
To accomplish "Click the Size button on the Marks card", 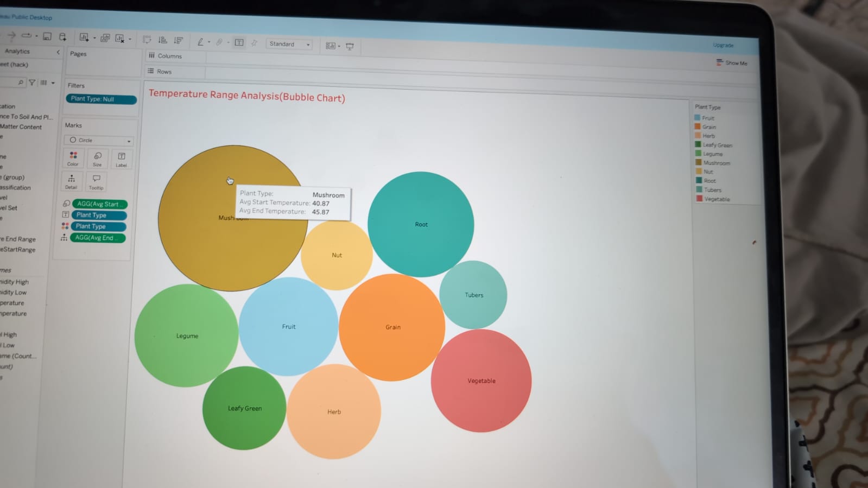I will pos(97,160).
